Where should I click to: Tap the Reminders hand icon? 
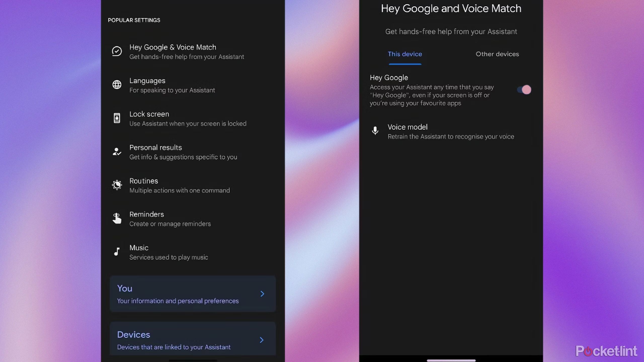117,218
